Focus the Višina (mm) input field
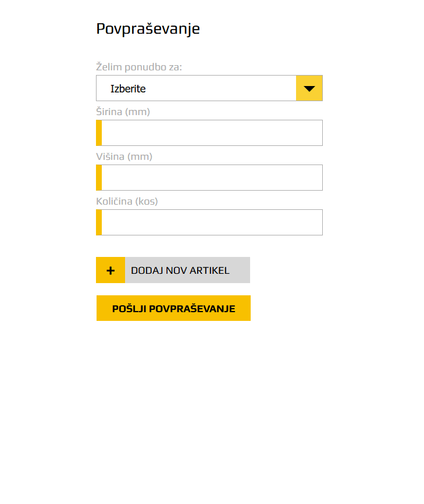Viewport: 424px width, 504px height. point(209,178)
